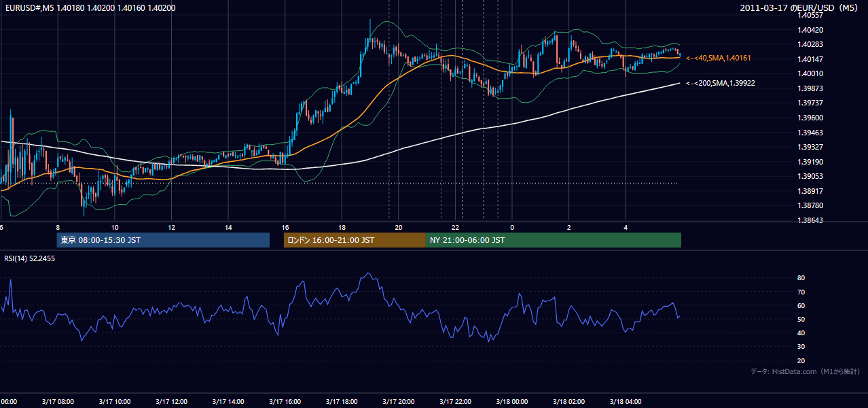
Task: Click hour label 22 under the price chart
Action: pos(455,227)
